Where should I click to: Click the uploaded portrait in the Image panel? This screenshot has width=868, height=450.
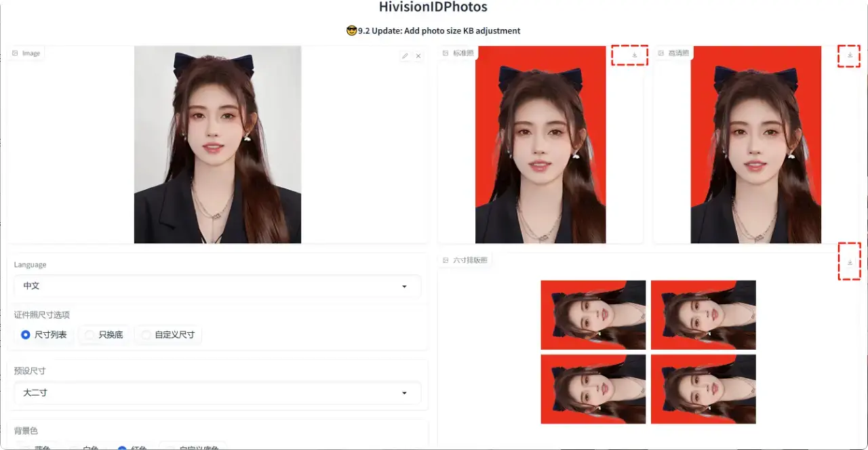[x=217, y=144]
